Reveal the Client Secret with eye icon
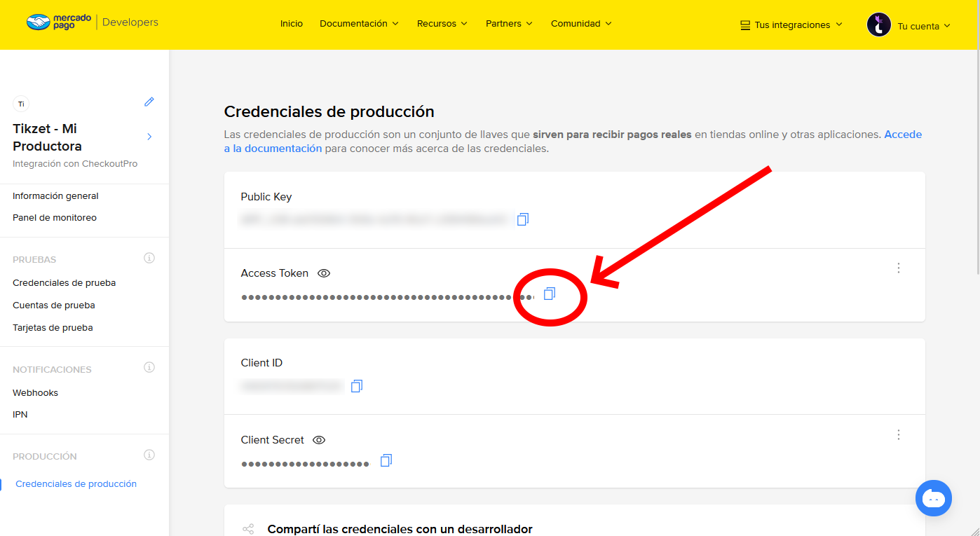980x536 pixels. pos(319,440)
